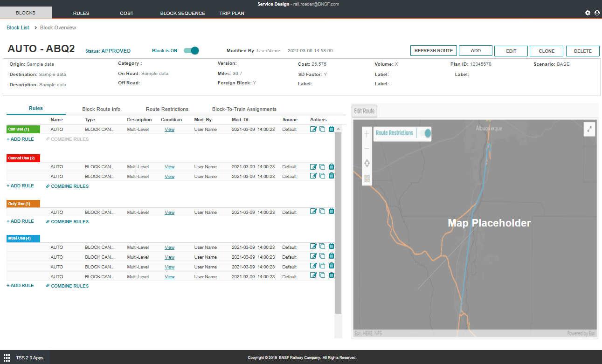Screen dimensions: 602x364
Task: Copy the Can Use rule row
Action: [323, 129]
